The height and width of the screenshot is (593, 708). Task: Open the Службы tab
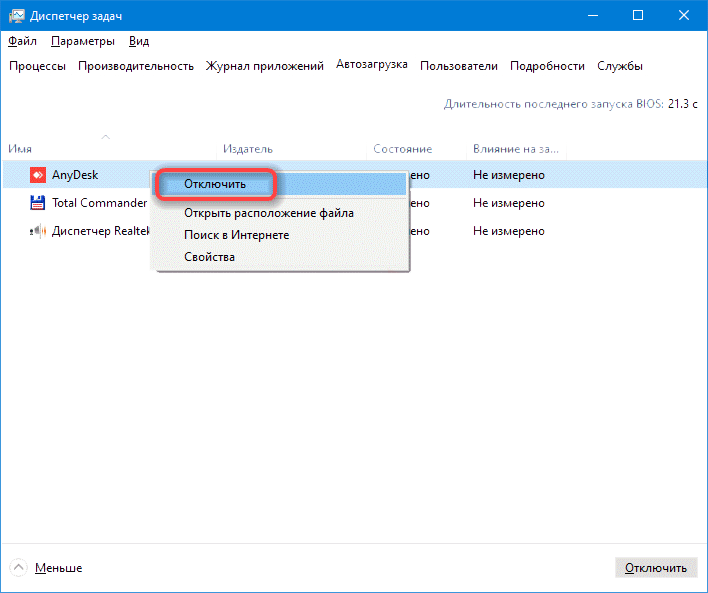pos(619,66)
